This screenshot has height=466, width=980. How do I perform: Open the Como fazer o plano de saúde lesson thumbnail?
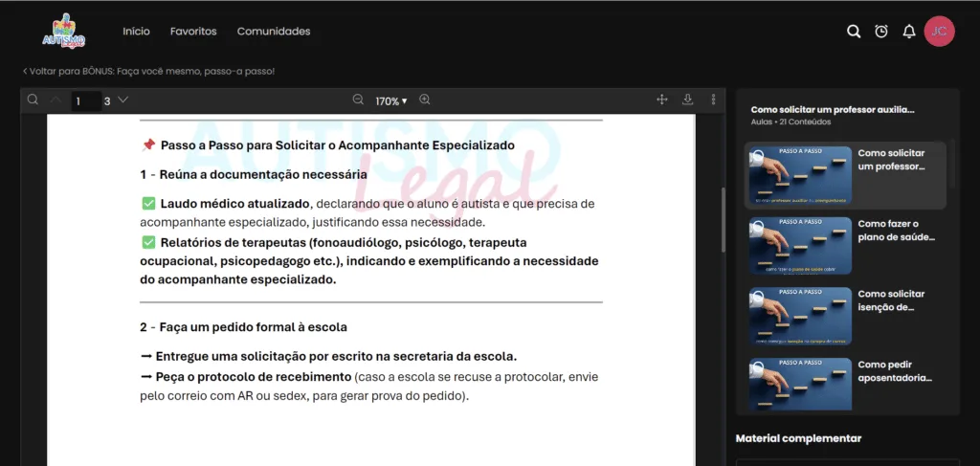(801, 246)
